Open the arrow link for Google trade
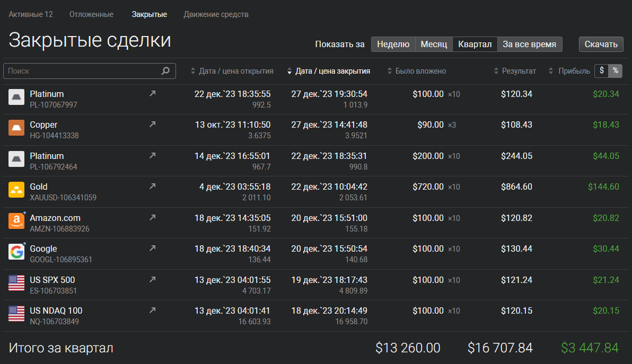 click(x=153, y=248)
